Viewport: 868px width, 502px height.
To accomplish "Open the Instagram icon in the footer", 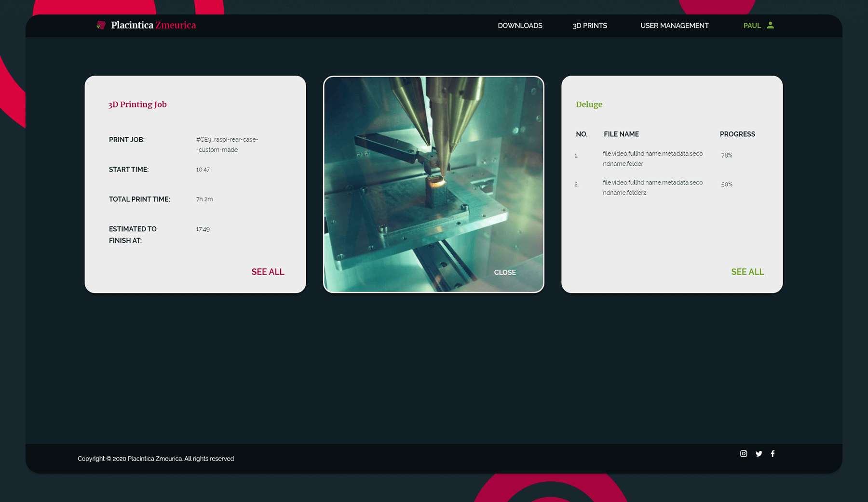I will (744, 453).
